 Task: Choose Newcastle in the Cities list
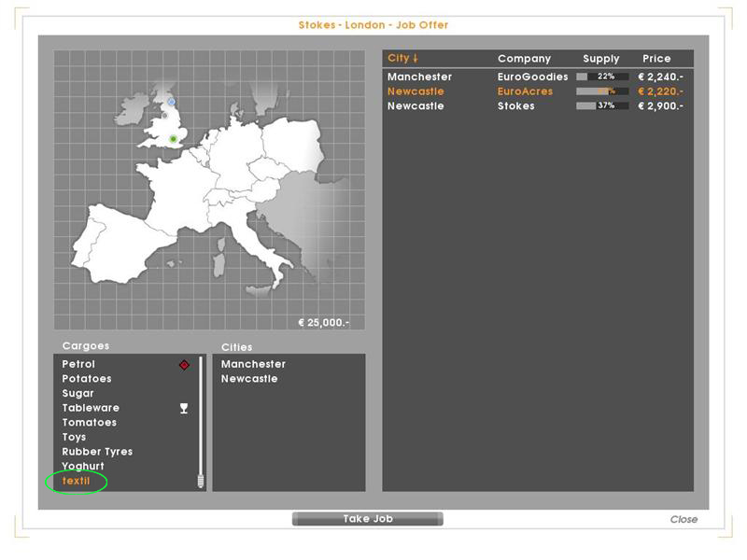[x=249, y=379]
